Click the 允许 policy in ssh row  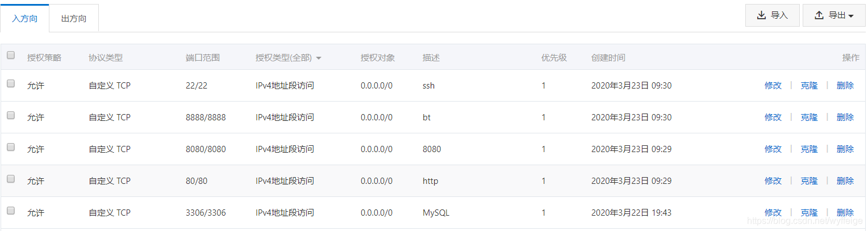36,86
